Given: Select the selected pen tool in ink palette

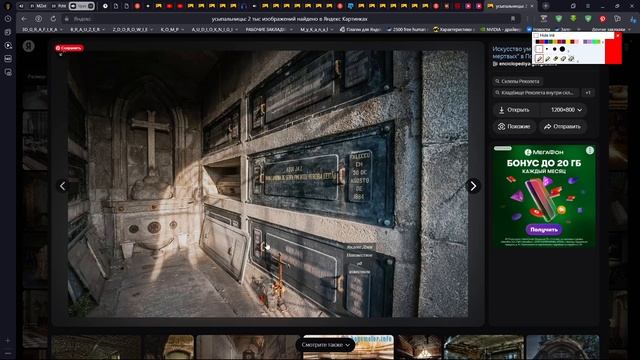Looking at the screenshot, I should click(x=539, y=59).
